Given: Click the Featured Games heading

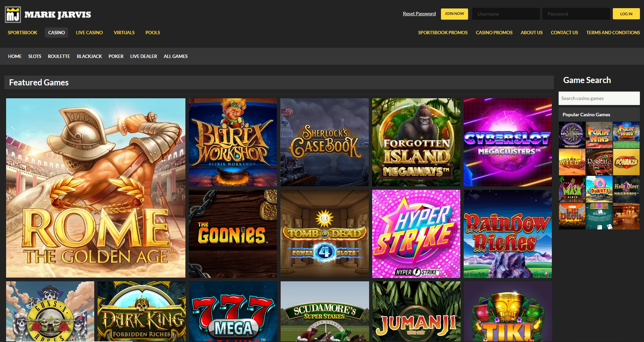Looking at the screenshot, I should pos(39,82).
